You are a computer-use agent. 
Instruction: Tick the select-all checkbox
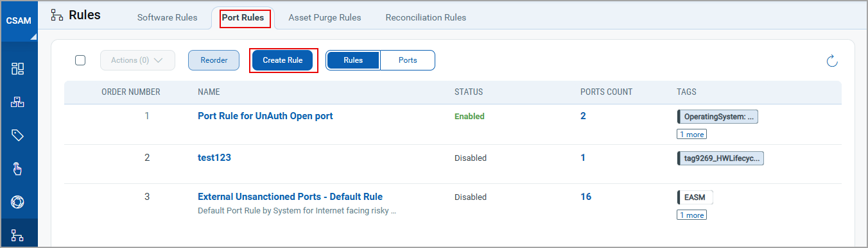(x=80, y=60)
